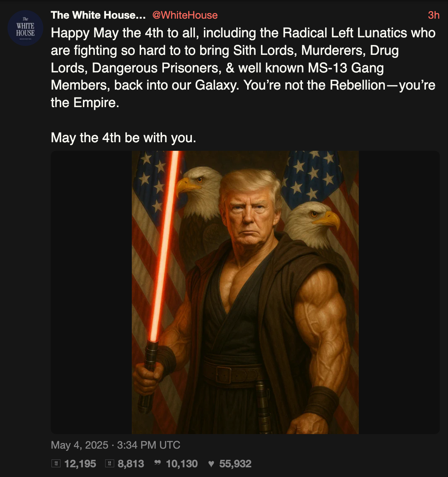Click the comment icon beside 12,195
Viewport: 448px width, 477px height.
coord(56,464)
